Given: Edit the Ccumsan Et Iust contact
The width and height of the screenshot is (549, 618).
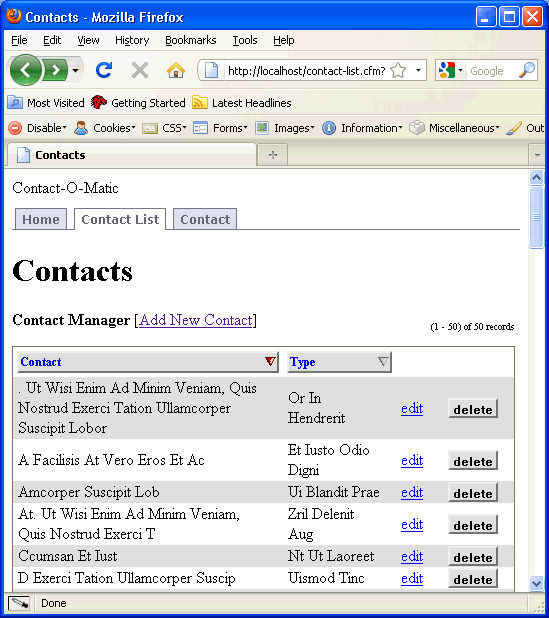Looking at the screenshot, I should coord(412,556).
